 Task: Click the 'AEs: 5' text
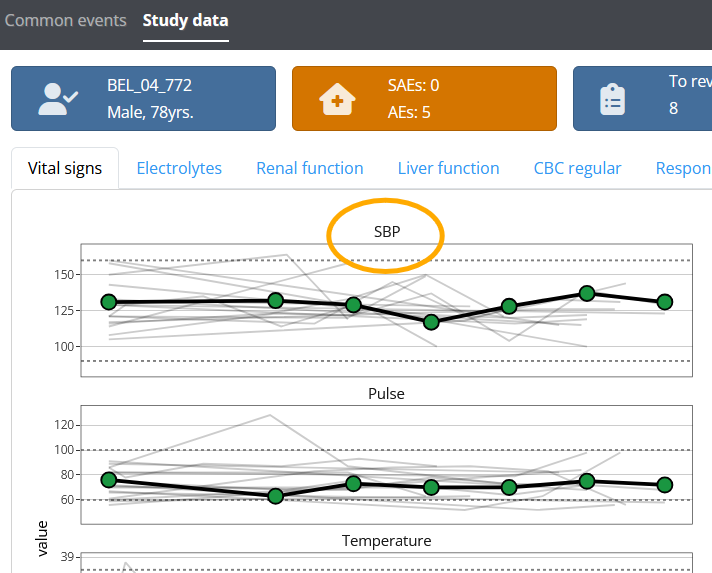click(x=409, y=112)
